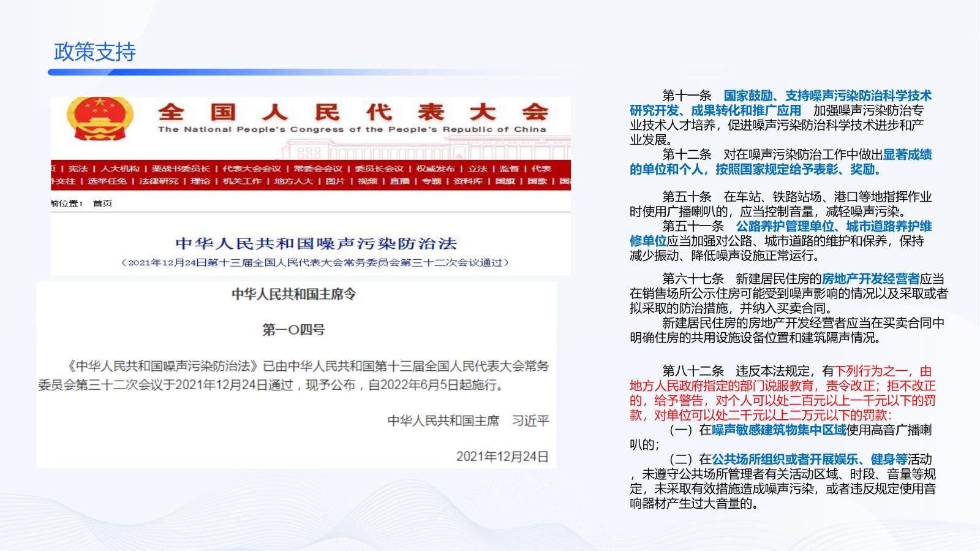This screenshot has width=980, height=551.
Task: Select 立法 in the red navigation bar
Action: pos(478,169)
